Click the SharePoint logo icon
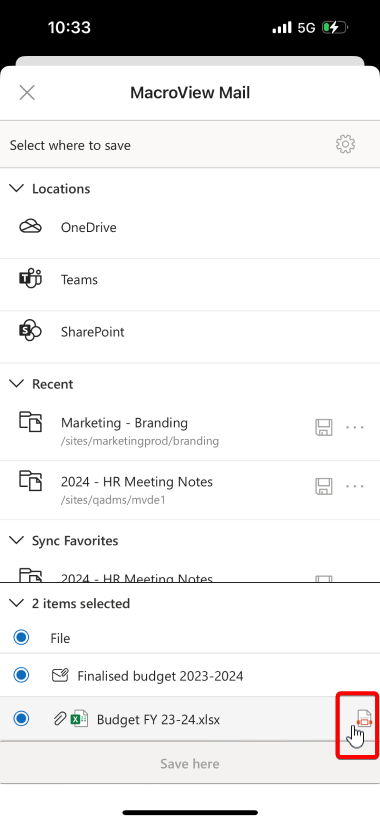The image size is (380, 823). pos(30,332)
